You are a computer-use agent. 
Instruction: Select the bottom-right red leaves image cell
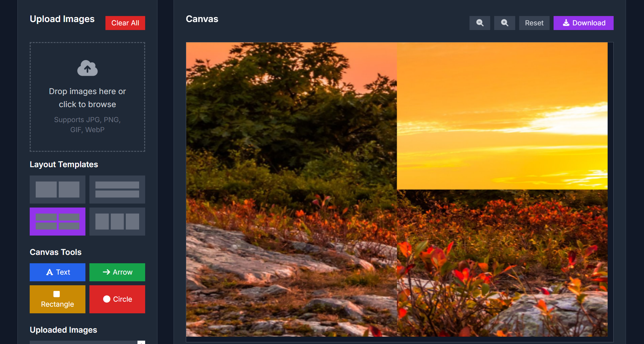(502, 263)
